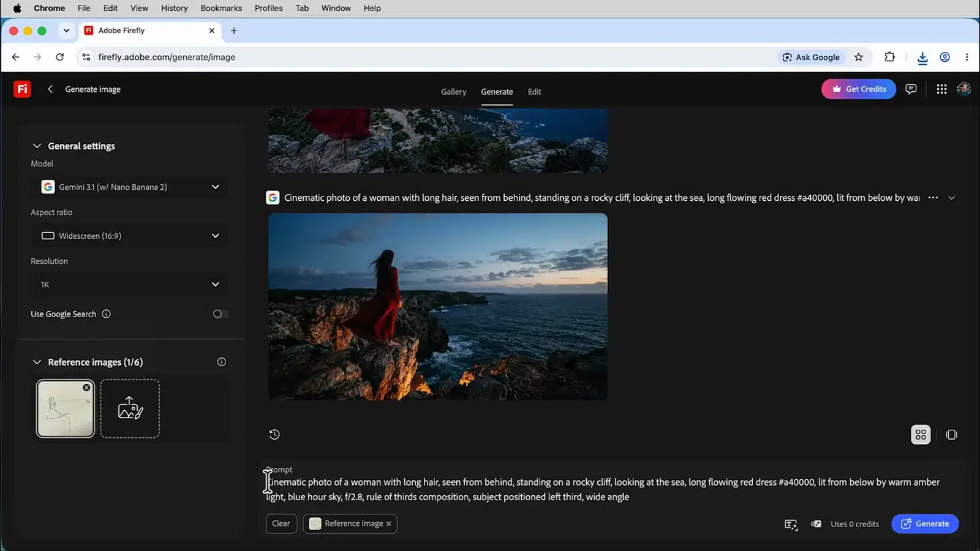This screenshot has height=551, width=980.
Task: Open the feedback chat icon
Action: pyautogui.click(x=911, y=89)
